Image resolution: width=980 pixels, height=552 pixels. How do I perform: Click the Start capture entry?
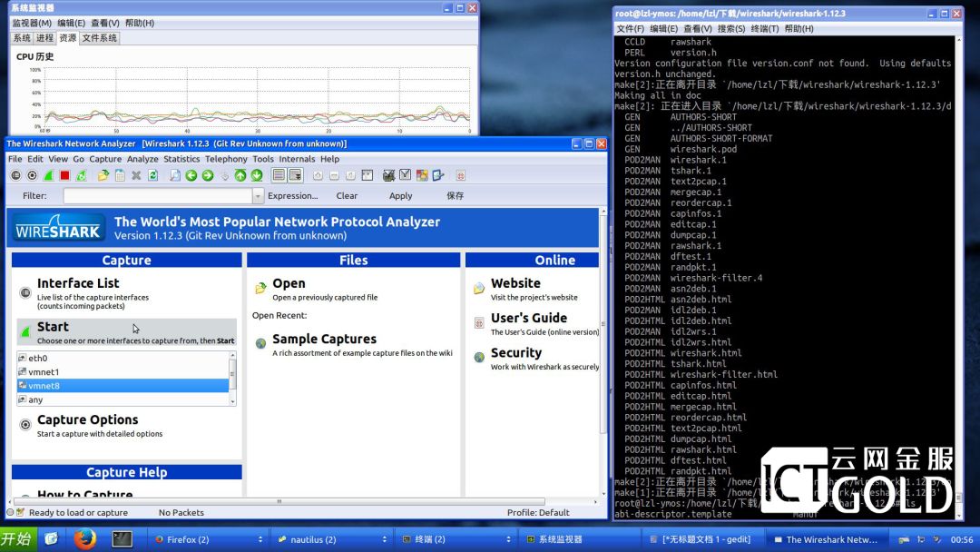(x=127, y=332)
